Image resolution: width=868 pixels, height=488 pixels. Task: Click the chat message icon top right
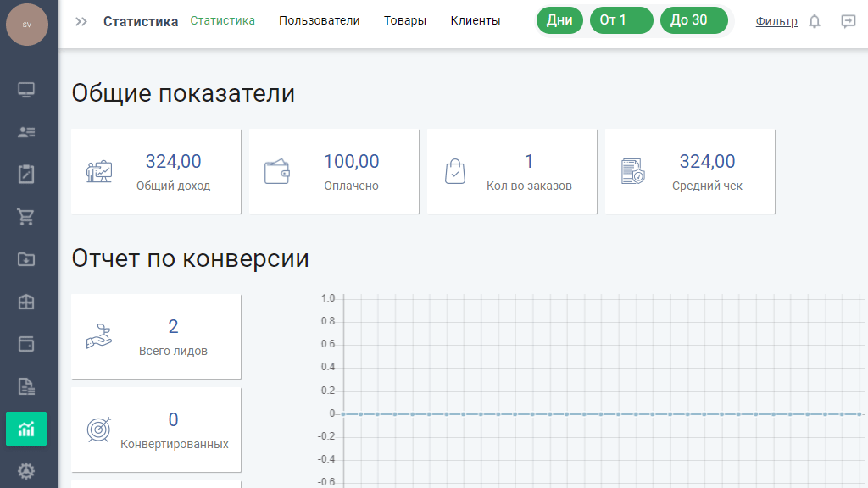[848, 20]
